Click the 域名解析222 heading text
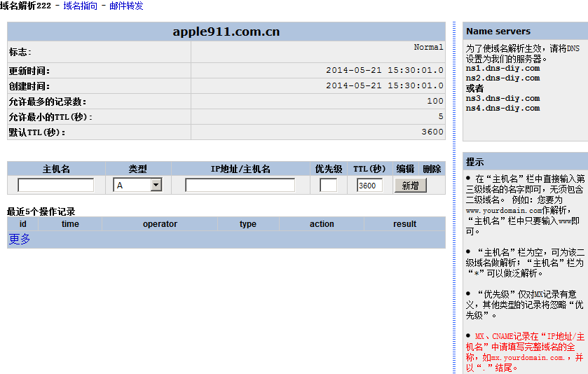The height and width of the screenshot is (374, 588). pos(25,6)
